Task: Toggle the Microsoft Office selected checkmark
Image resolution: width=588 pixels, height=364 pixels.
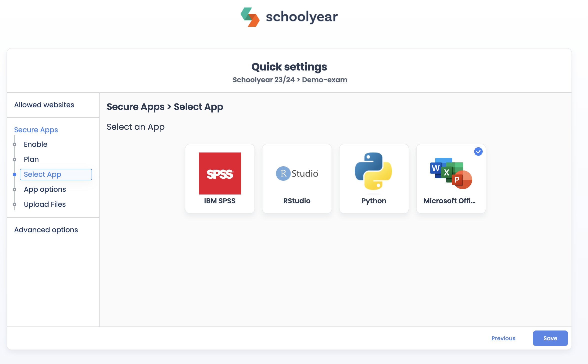Action: point(478,151)
